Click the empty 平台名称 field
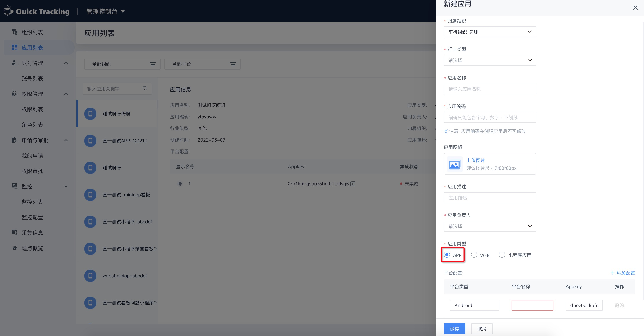 click(532, 305)
